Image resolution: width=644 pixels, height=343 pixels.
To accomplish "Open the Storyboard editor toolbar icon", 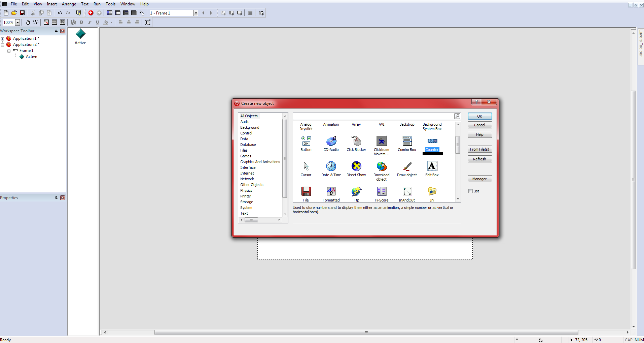I will pos(110,13).
